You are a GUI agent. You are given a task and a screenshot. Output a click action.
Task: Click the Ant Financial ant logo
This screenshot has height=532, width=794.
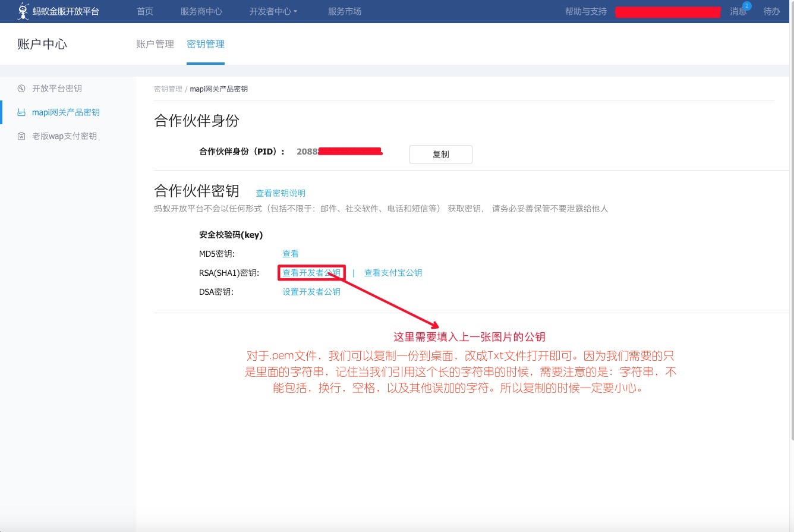tap(23, 11)
